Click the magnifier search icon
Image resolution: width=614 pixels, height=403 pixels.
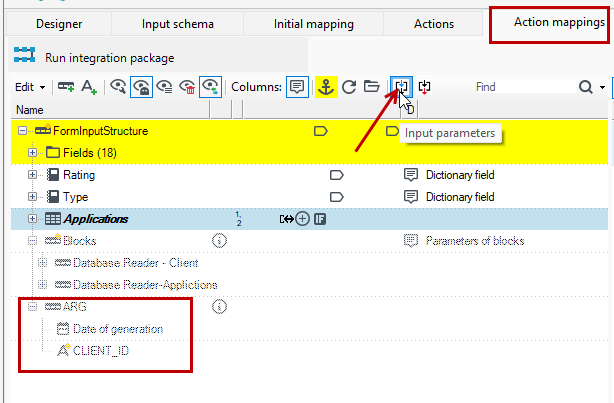[585, 87]
